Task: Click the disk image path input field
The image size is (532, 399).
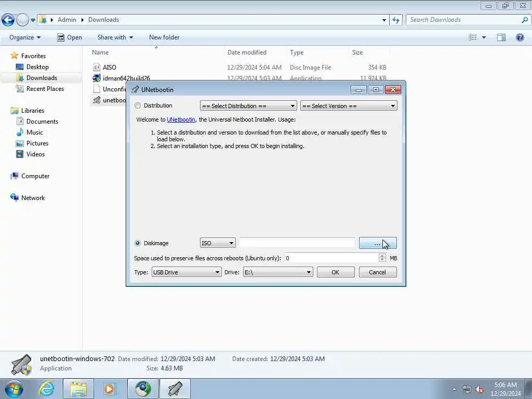Action: click(297, 243)
